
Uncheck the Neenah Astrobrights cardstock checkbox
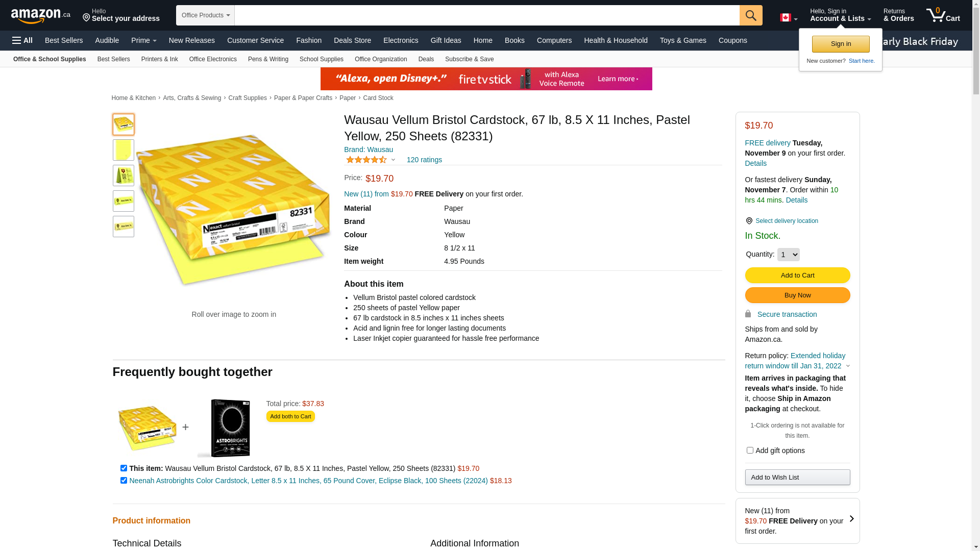click(x=124, y=481)
